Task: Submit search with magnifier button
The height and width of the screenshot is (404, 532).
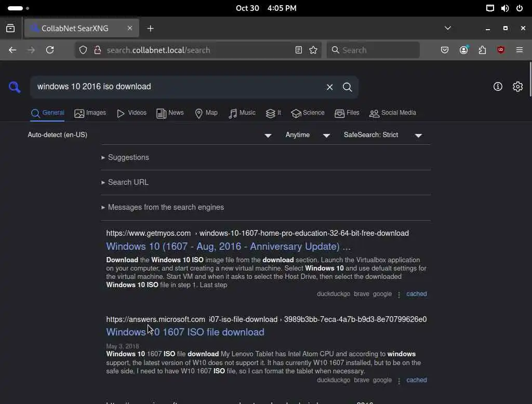Action: [x=347, y=87]
